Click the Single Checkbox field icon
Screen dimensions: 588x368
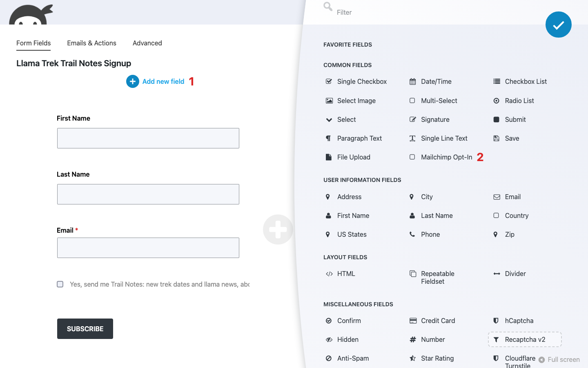(329, 81)
